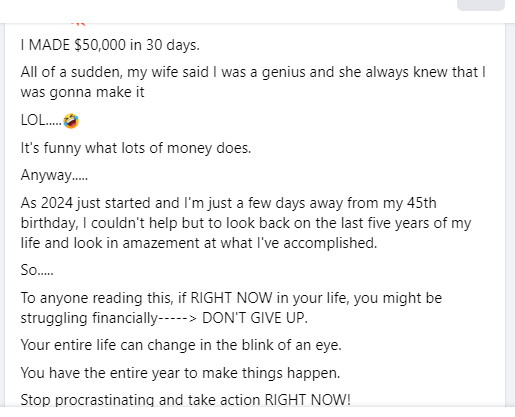Screen dimensions: 515x417
Task: Click the line 'It's funny what lots of money does.'
Action: click(136, 148)
